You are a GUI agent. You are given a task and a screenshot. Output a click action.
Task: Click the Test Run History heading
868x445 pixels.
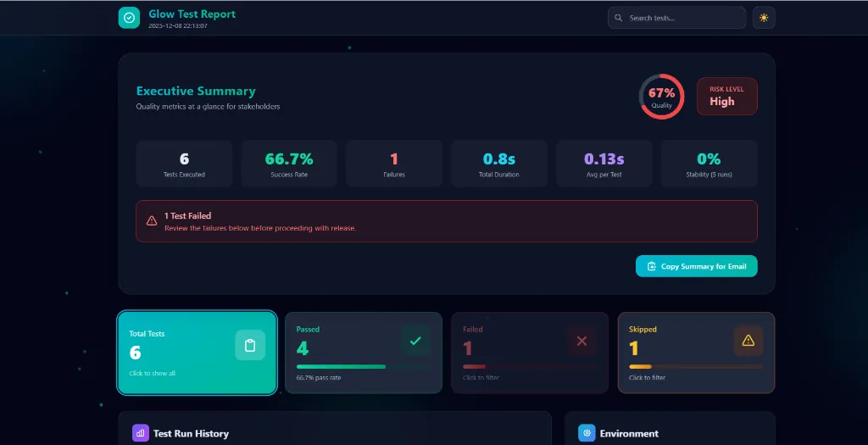pos(191,434)
